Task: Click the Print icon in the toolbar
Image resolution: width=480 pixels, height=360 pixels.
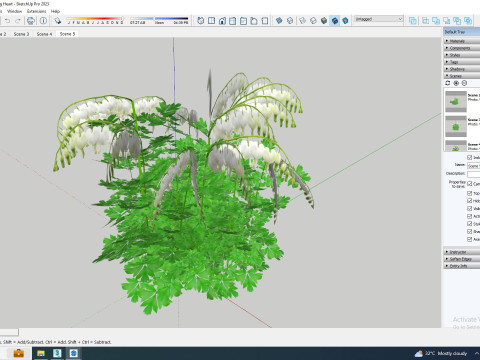Action: 31,21
